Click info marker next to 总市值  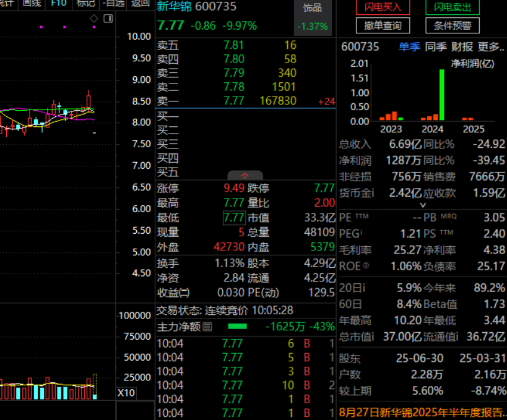[x=373, y=337]
